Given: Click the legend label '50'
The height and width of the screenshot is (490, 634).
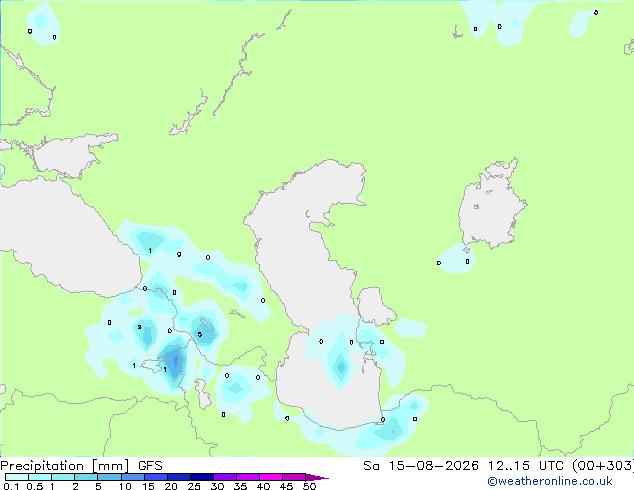Looking at the screenshot, I should pos(310,486).
